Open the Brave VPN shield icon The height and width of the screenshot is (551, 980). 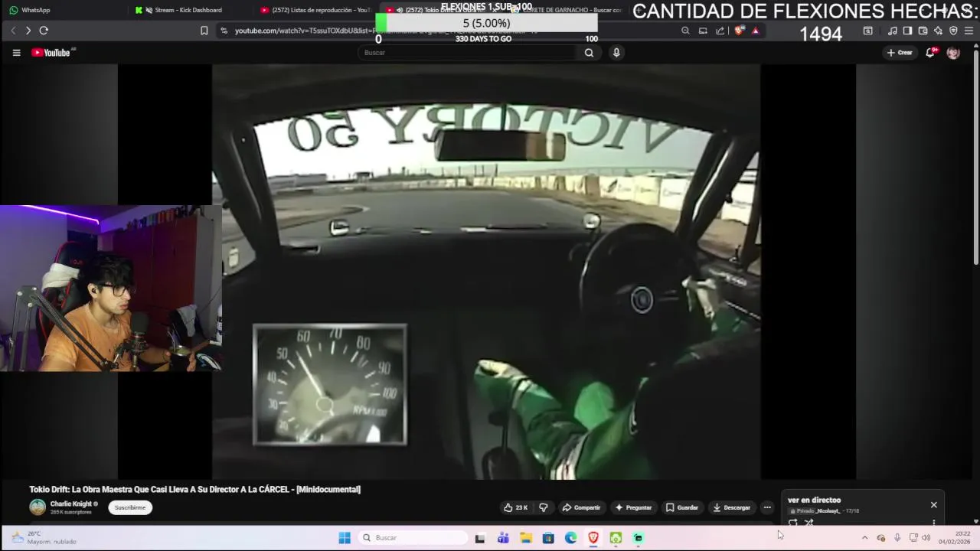(953, 31)
